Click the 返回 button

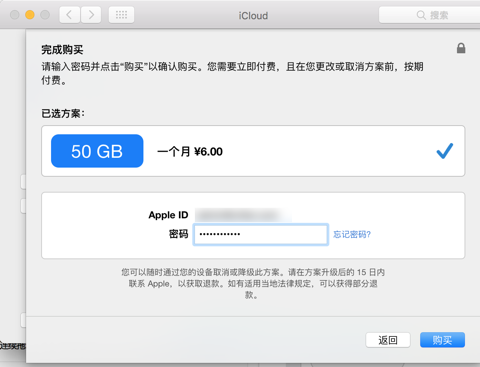point(388,340)
